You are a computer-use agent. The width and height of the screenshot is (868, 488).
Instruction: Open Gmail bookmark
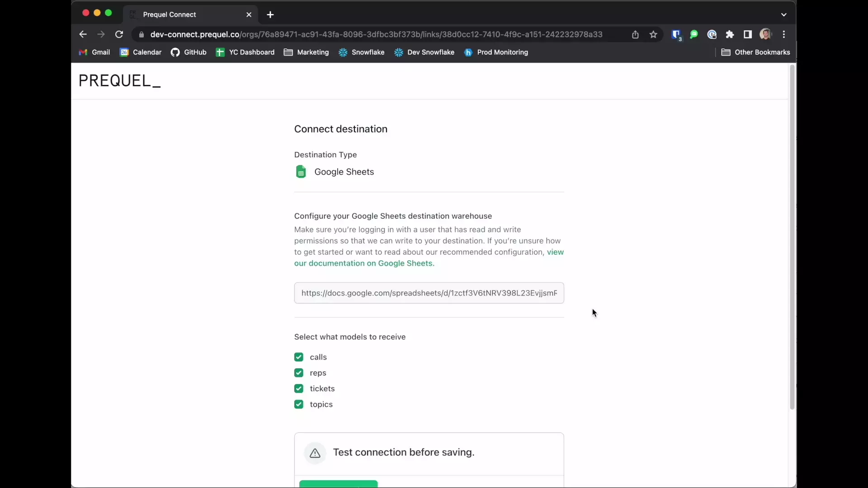coord(94,52)
